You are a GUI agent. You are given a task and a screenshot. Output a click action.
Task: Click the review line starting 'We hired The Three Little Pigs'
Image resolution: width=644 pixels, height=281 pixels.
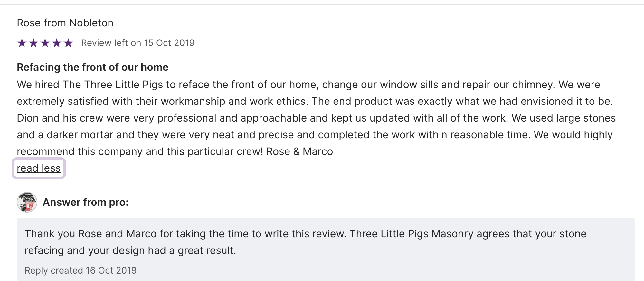(308, 85)
